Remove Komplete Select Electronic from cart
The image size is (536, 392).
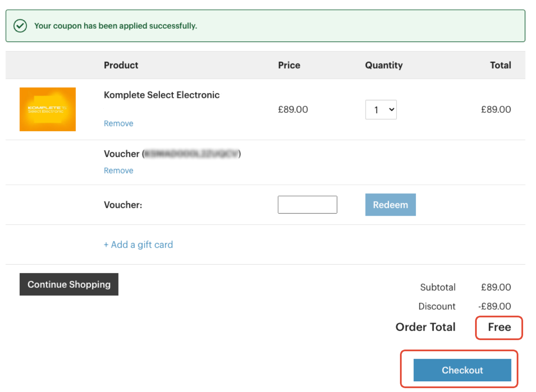118,124
